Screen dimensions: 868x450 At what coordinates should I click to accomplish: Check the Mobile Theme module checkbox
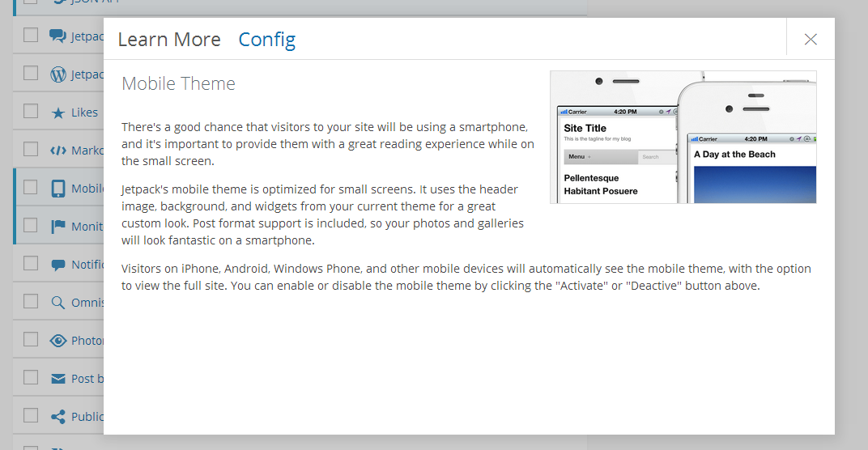click(x=31, y=187)
